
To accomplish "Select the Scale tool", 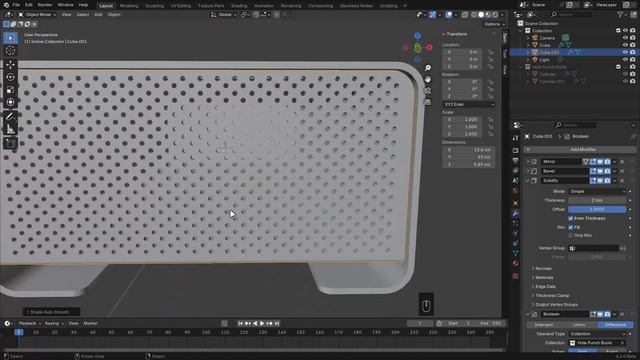I will click(11, 90).
